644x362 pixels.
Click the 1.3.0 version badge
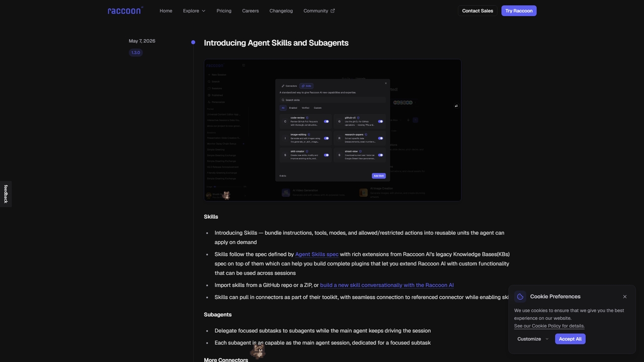136,52
